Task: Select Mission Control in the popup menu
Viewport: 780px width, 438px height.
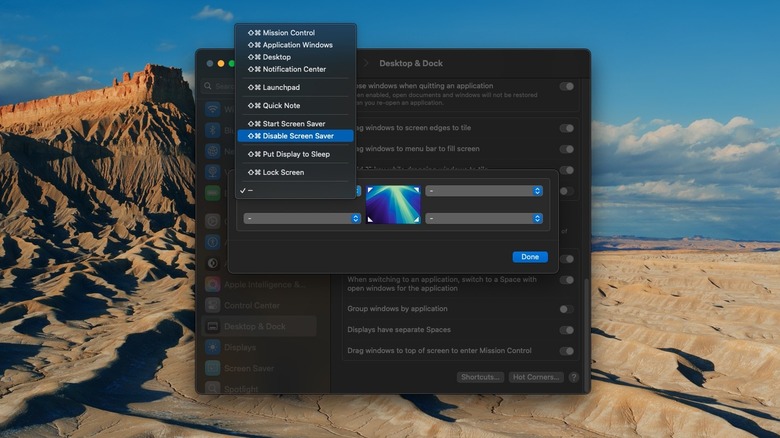Action: pyautogui.click(x=288, y=33)
